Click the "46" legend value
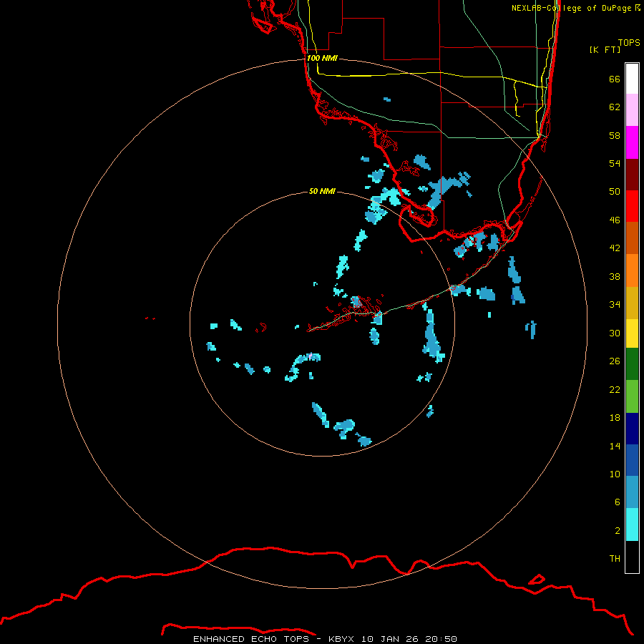This screenshot has width=644, height=644. (615, 220)
